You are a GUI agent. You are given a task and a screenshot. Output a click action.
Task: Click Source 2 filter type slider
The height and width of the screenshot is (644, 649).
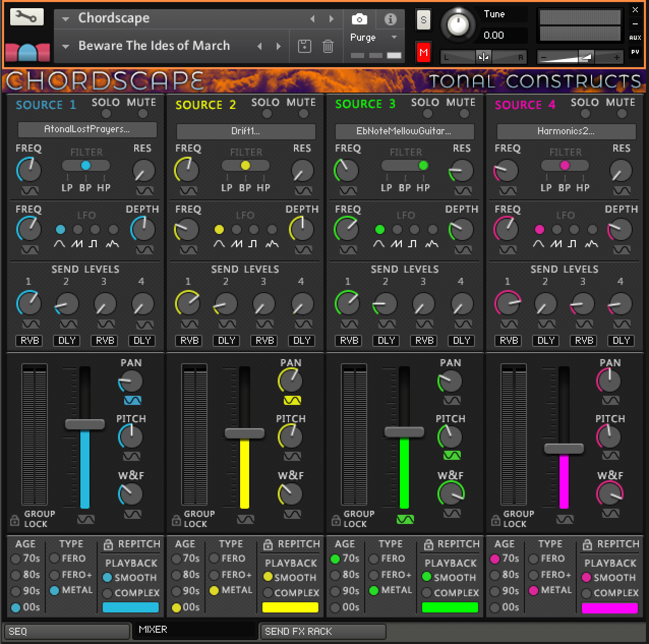(x=246, y=165)
